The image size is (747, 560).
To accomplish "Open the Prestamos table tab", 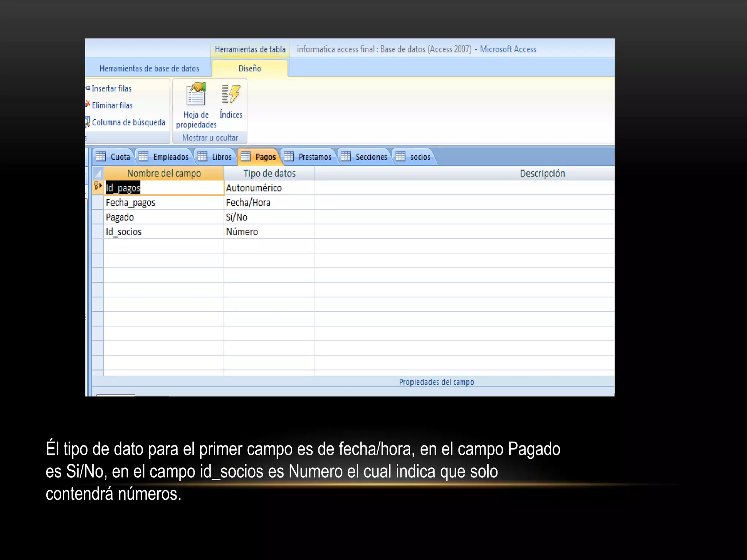I will tap(314, 157).
